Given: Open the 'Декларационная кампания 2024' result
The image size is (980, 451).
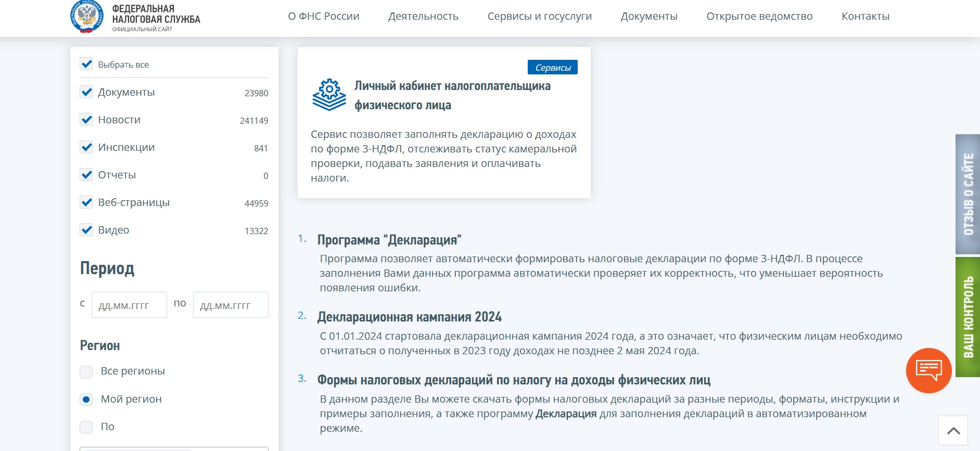Looking at the screenshot, I should (410, 317).
